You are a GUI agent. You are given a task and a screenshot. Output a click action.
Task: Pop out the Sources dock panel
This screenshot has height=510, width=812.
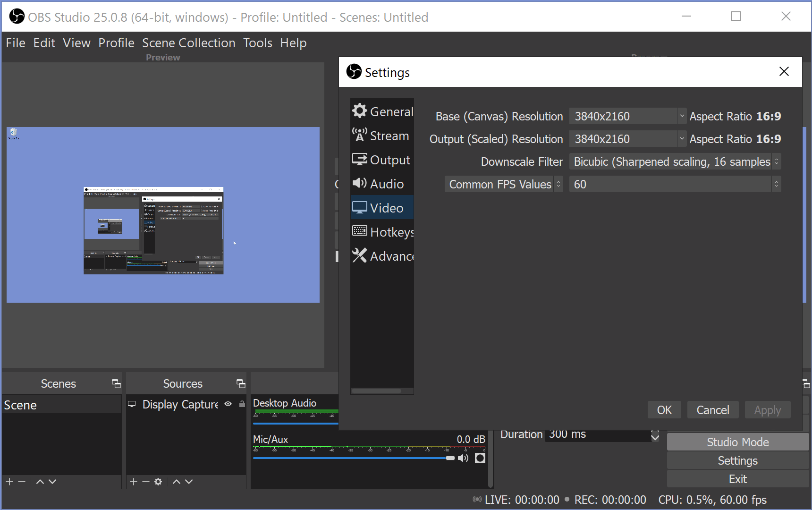click(x=241, y=383)
